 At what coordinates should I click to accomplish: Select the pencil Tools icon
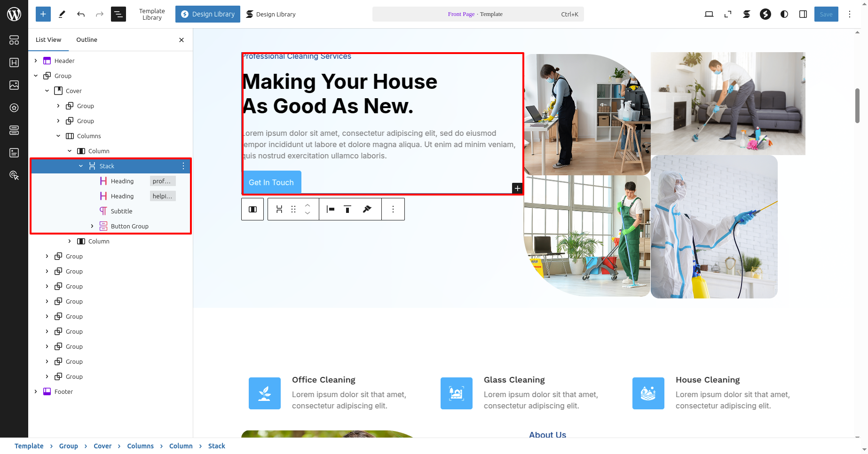[x=62, y=14]
